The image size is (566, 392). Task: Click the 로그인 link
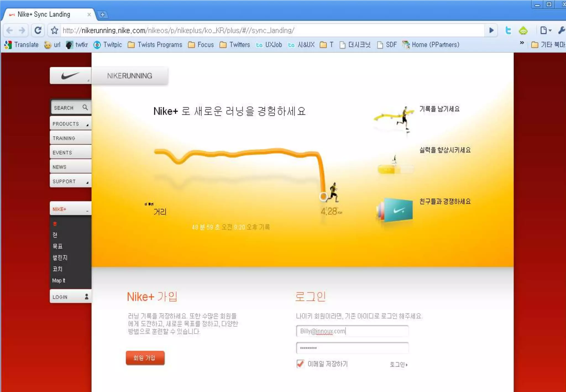[x=398, y=365]
